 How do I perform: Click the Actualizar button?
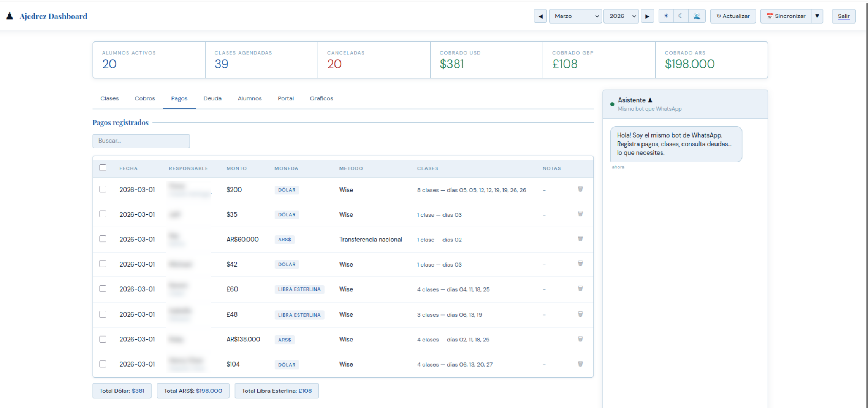pyautogui.click(x=733, y=16)
